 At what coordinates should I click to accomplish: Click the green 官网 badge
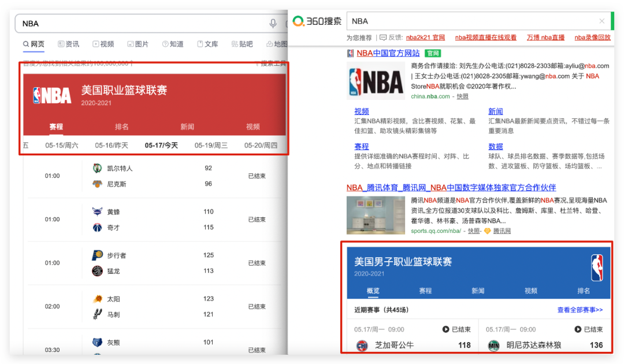pos(433,53)
